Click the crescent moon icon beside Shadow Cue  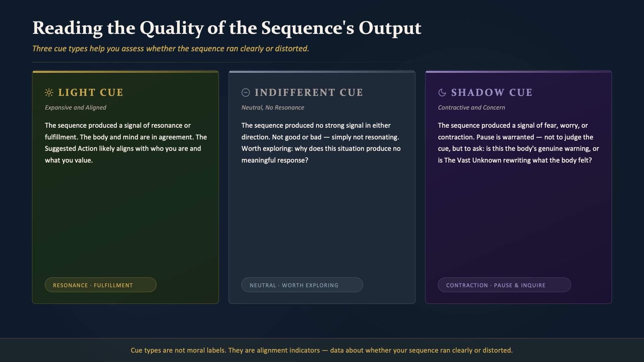(442, 93)
